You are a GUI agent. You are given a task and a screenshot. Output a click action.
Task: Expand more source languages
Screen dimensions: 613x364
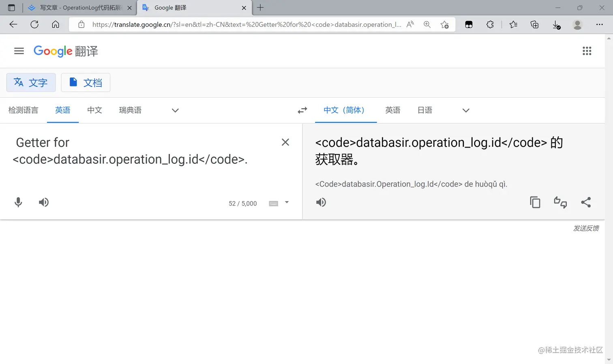coord(175,110)
